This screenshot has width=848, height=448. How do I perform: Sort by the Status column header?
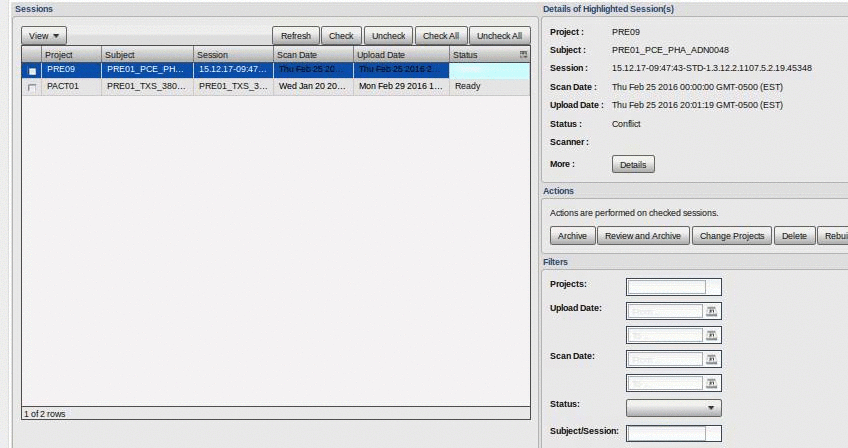(x=483, y=55)
